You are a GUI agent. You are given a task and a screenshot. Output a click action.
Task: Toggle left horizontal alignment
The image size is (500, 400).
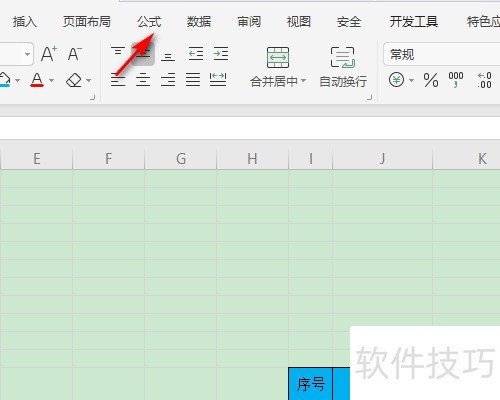pos(118,80)
